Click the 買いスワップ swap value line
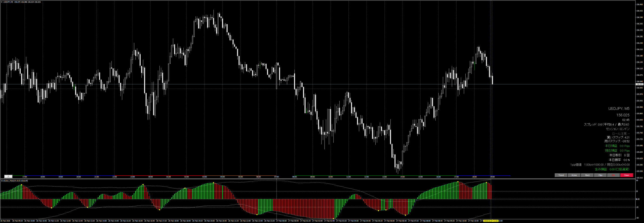Image resolution: width=644 pixels, height=223 pixels. pyautogui.click(x=618, y=138)
